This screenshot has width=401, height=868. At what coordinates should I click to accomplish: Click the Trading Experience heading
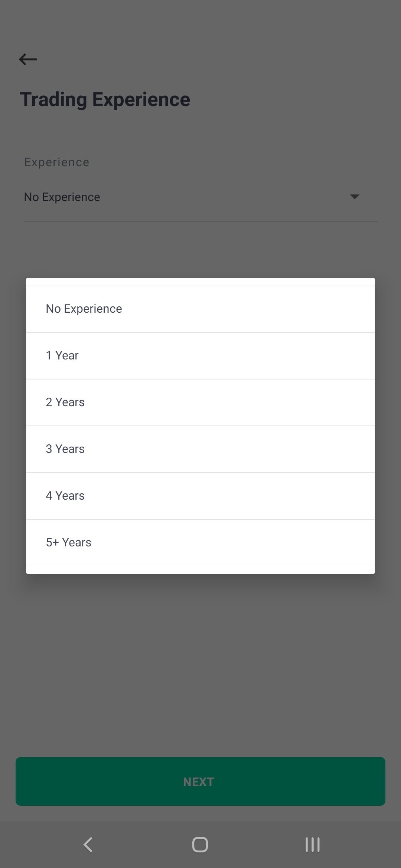pos(105,99)
